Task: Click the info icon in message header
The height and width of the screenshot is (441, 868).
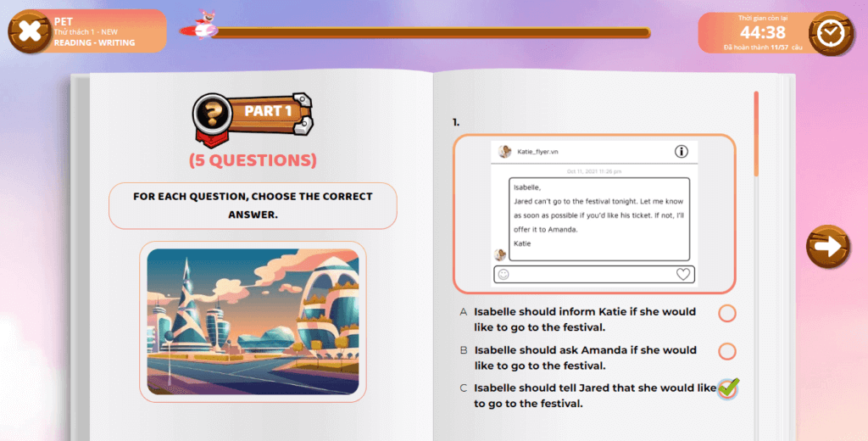Action: (x=681, y=152)
